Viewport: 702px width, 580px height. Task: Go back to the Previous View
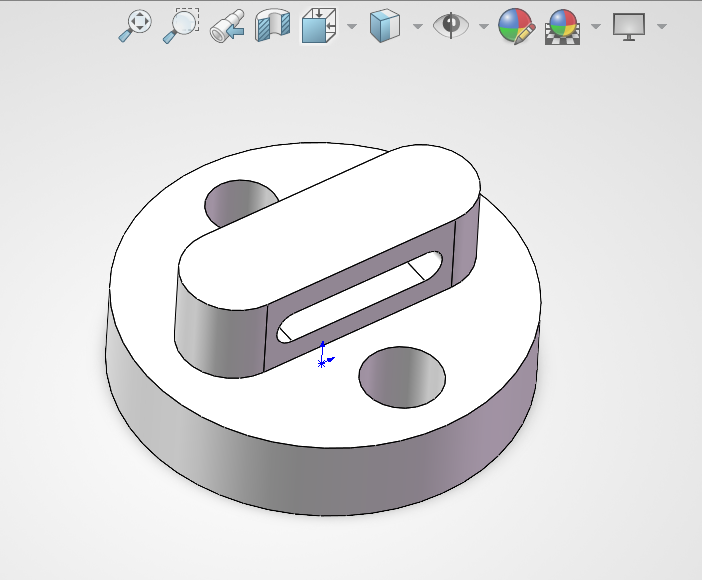point(227,27)
